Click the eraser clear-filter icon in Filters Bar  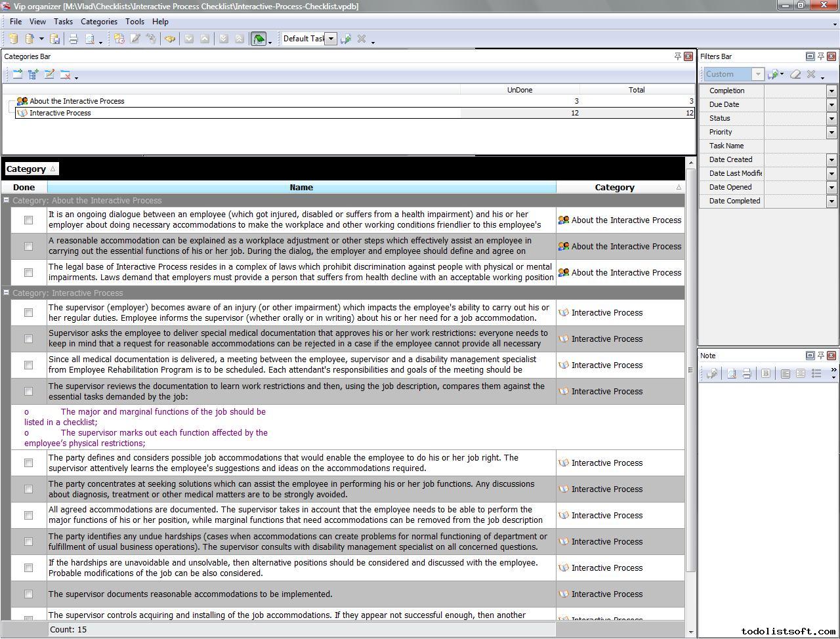pos(795,75)
